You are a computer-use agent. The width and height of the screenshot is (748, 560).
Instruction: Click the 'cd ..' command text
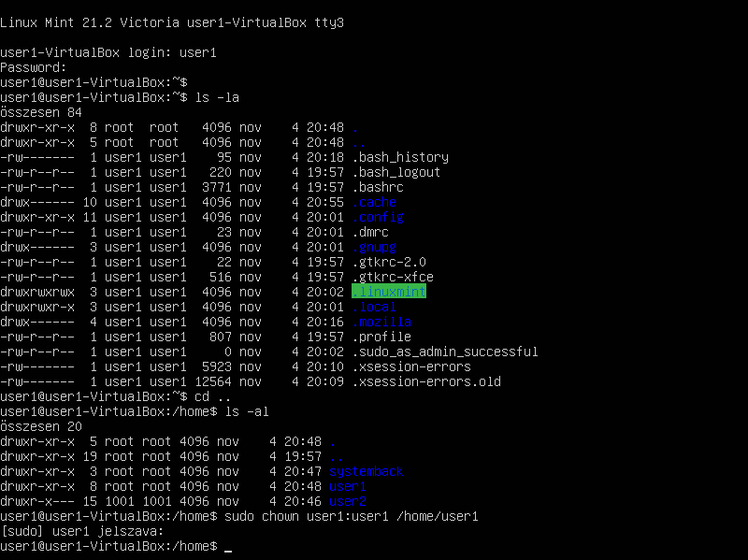[x=213, y=396]
